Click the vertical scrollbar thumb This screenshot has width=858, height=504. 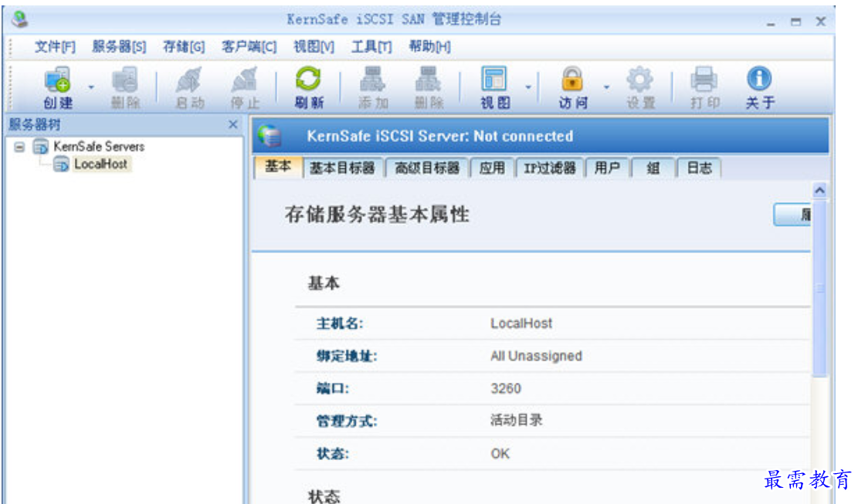(819, 288)
